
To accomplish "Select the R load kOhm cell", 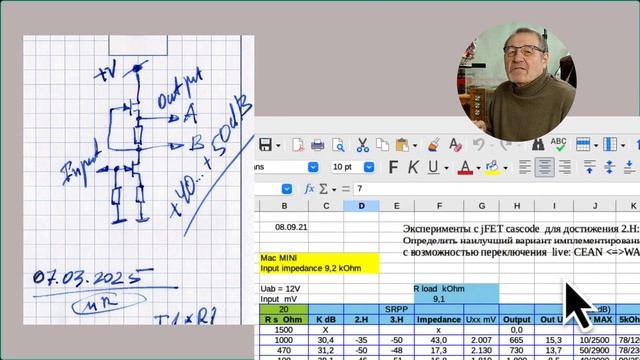I will 439,289.
